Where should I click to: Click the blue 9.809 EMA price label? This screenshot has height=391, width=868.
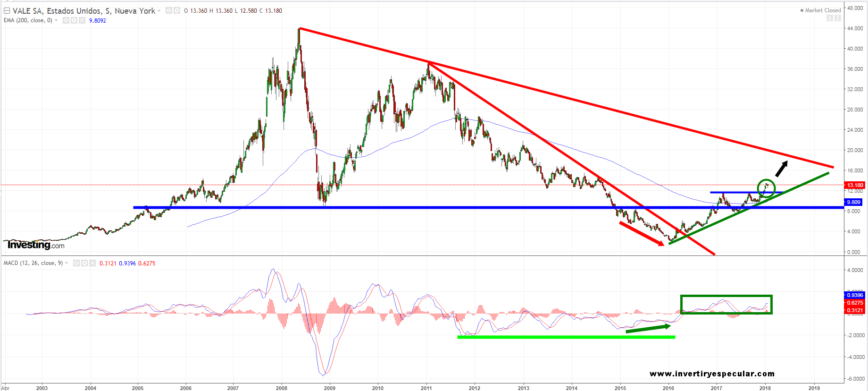[853, 202]
